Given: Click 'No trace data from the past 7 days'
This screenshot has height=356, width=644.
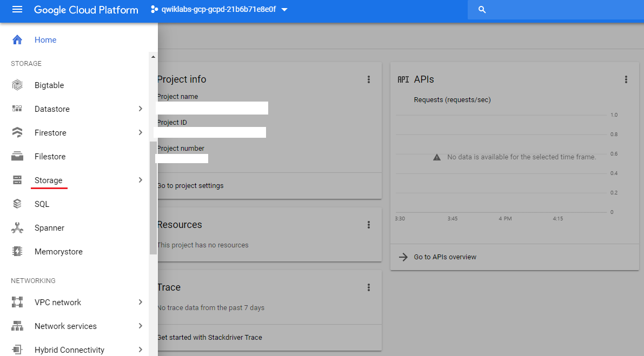Looking at the screenshot, I should [x=211, y=308].
